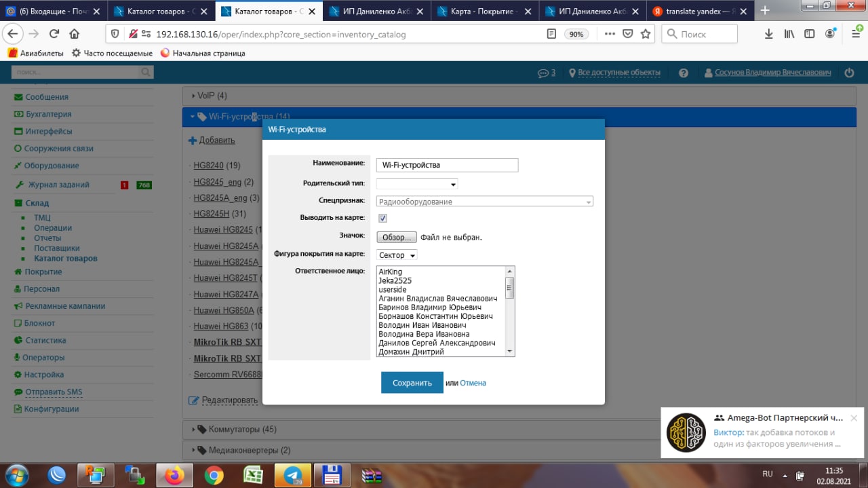Click the Firefox account avatar icon
The width and height of the screenshot is (868, 488).
pyautogui.click(x=830, y=34)
